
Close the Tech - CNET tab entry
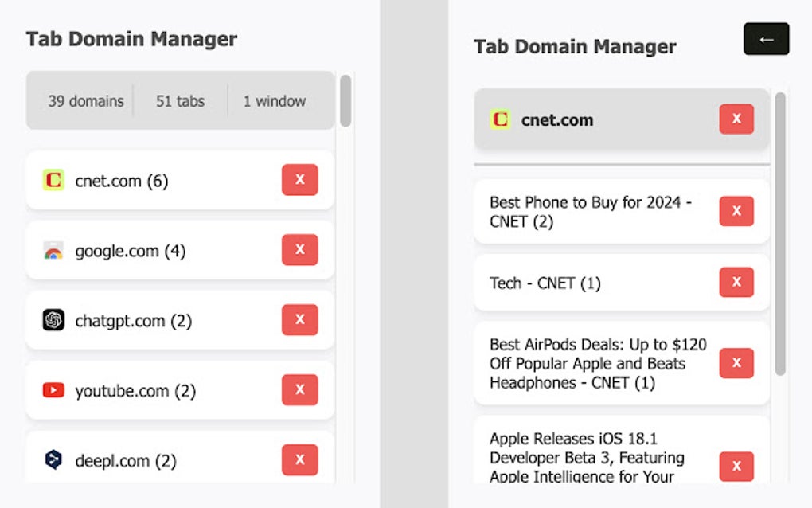[x=736, y=282]
